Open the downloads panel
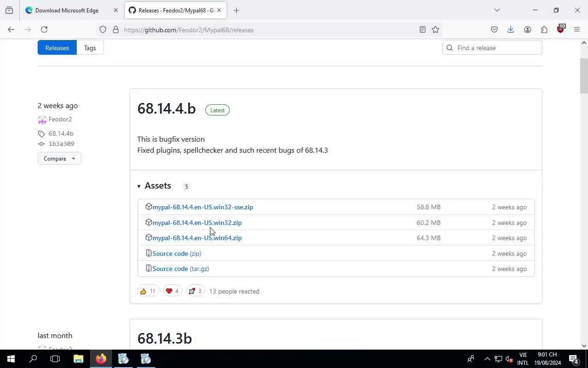 tap(510, 29)
